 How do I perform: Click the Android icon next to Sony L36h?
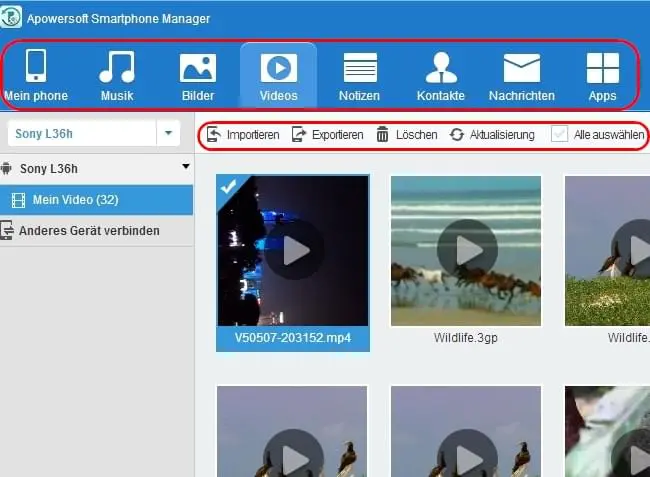[x=6, y=169]
